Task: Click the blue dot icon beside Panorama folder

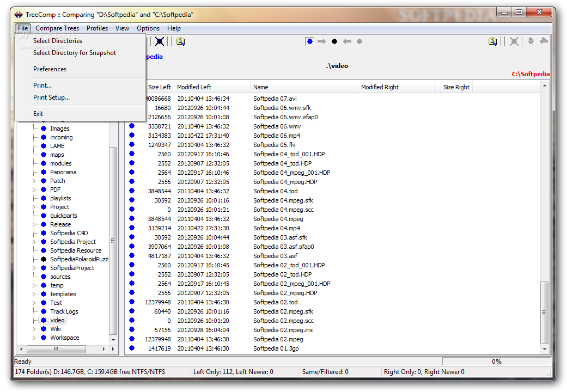Action: [x=44, y=172]
